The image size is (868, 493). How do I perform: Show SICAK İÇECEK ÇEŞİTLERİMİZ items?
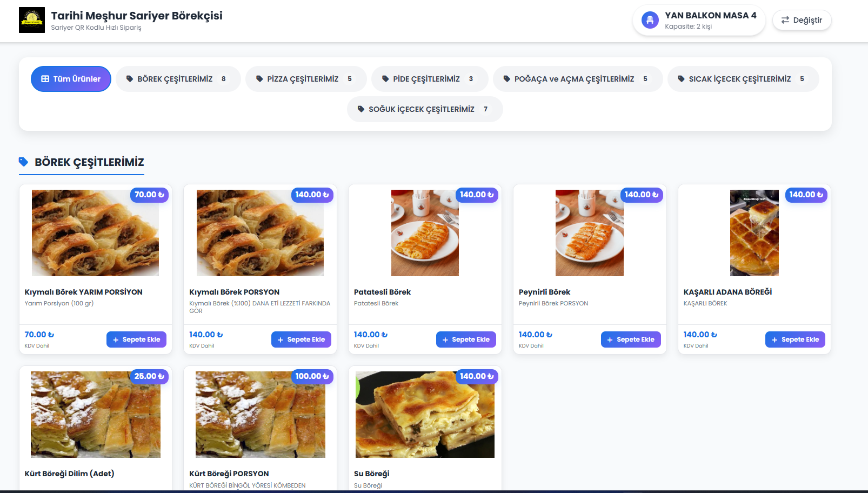tap(743, 79)
